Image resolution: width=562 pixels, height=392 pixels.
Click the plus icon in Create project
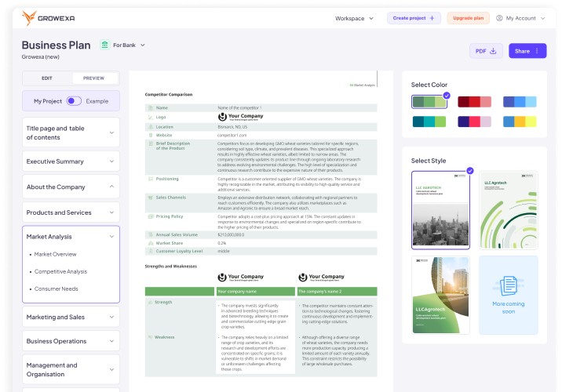(x=432, y=18)
